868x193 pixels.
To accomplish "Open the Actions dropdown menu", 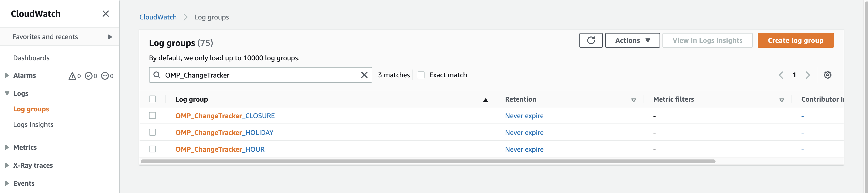I will click(x=632, y=40).
